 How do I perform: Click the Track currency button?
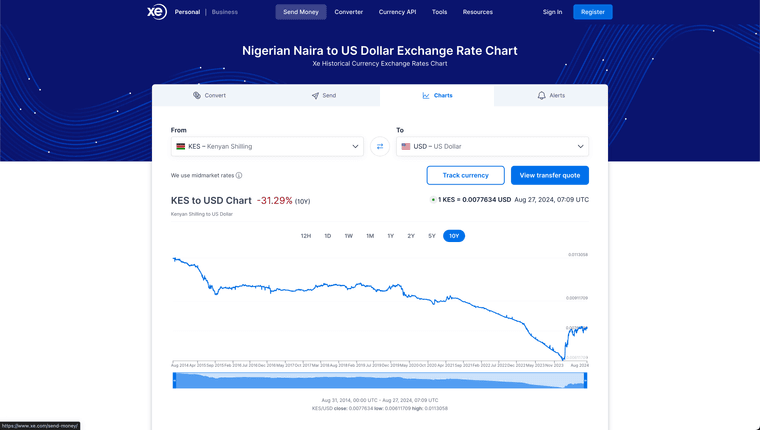pyautogui.click(x=466, y=175)
